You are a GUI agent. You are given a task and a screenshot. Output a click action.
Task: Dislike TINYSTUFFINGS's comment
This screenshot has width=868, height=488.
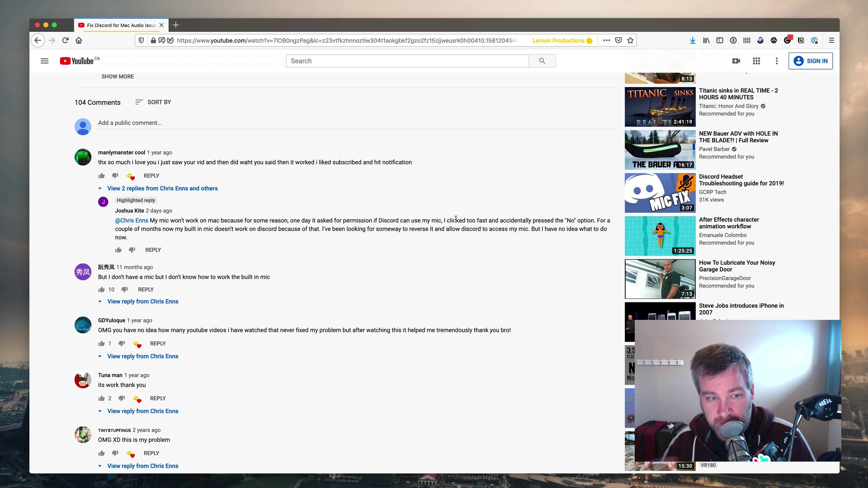click(115, 453)
